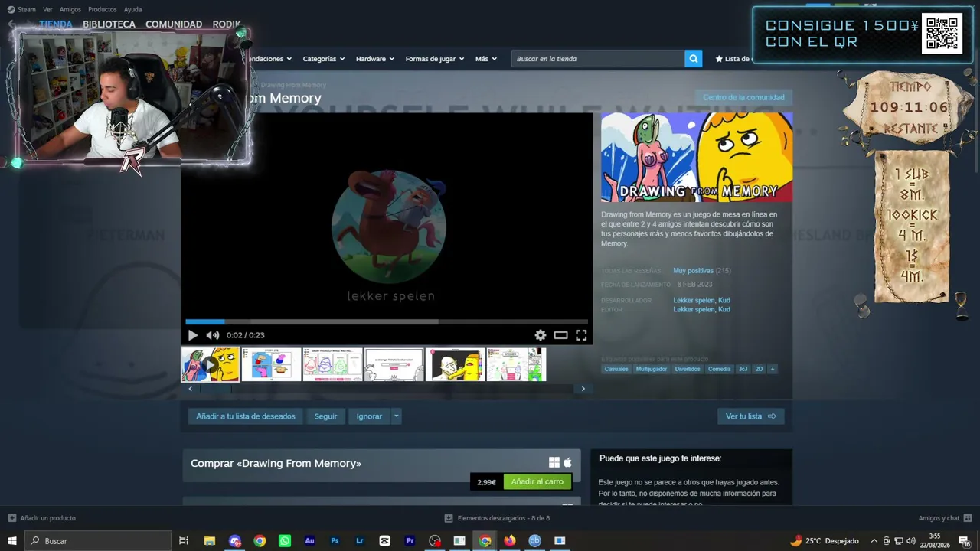Click the green 'Añadir al carro' button

537,482
